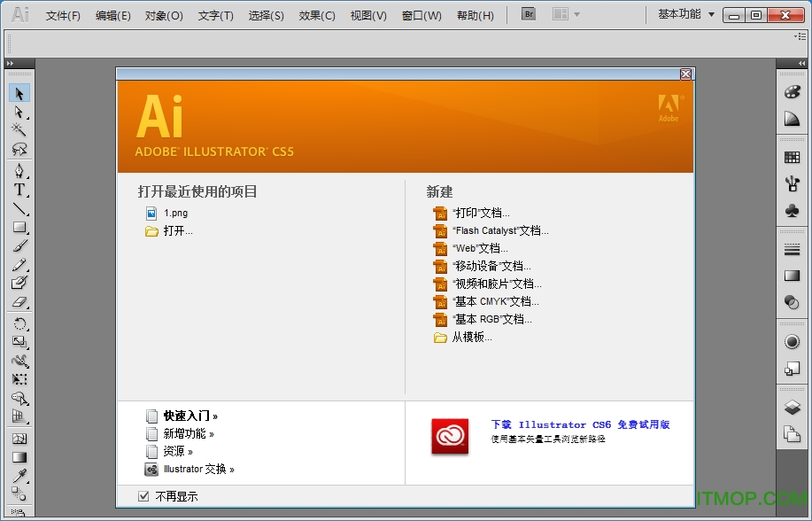Viewport: 812px width, 521px height.
Task: Open the 效果(C) menu
Action: pyautogui.click(x=317, y=16)
